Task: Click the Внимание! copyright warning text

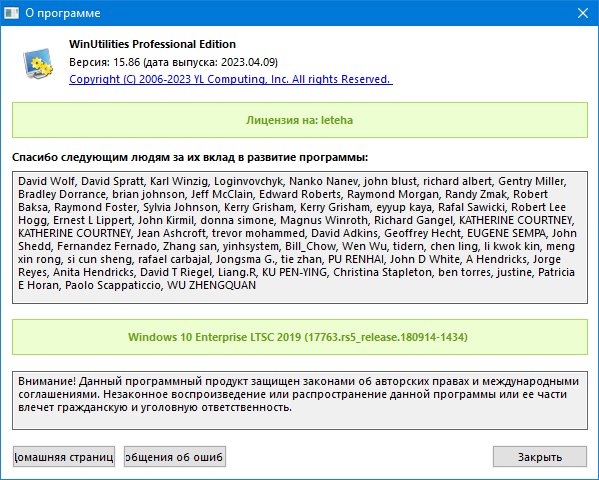Action: [x=298, y=394]
